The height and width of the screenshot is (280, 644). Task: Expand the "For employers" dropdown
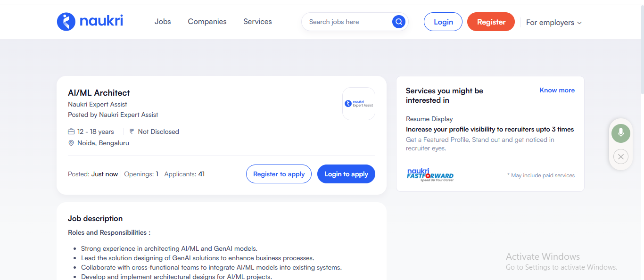tap(553, 22)
